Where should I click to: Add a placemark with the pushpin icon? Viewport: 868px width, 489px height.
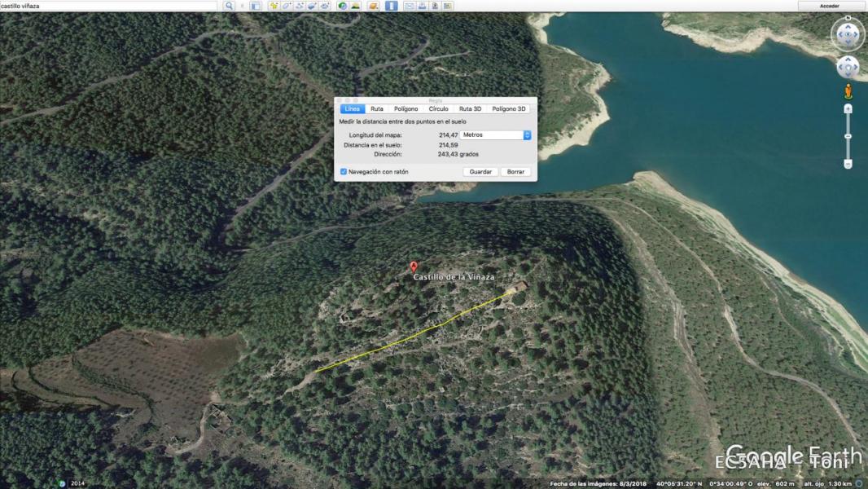click(x=274, y=6)
